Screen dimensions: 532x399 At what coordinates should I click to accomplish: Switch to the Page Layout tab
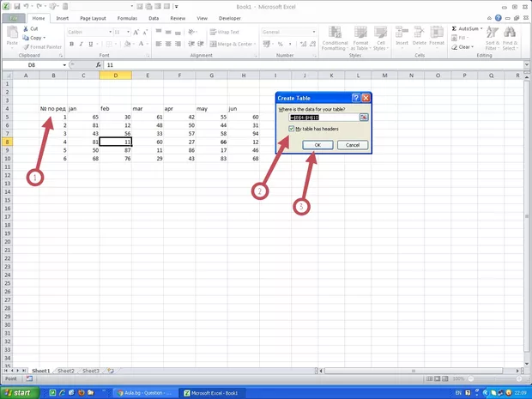pyautogui.click(x=93, y=18)
